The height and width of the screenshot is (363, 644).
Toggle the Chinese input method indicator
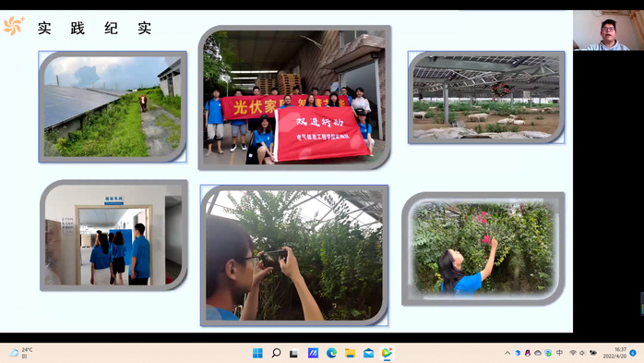coord(559,353)
